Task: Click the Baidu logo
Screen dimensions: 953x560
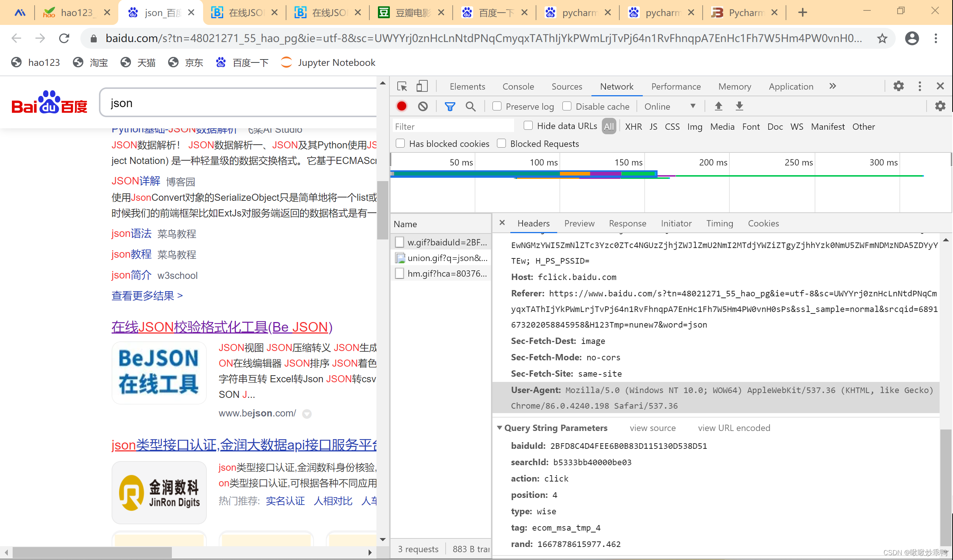Action: pyautogui.click(x=49, y=103)
